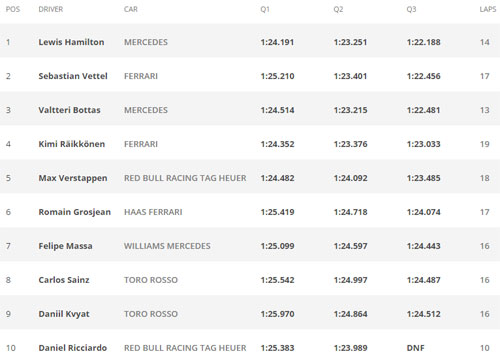Select driver name Lewis Hamilton

[x=71, y=42]
